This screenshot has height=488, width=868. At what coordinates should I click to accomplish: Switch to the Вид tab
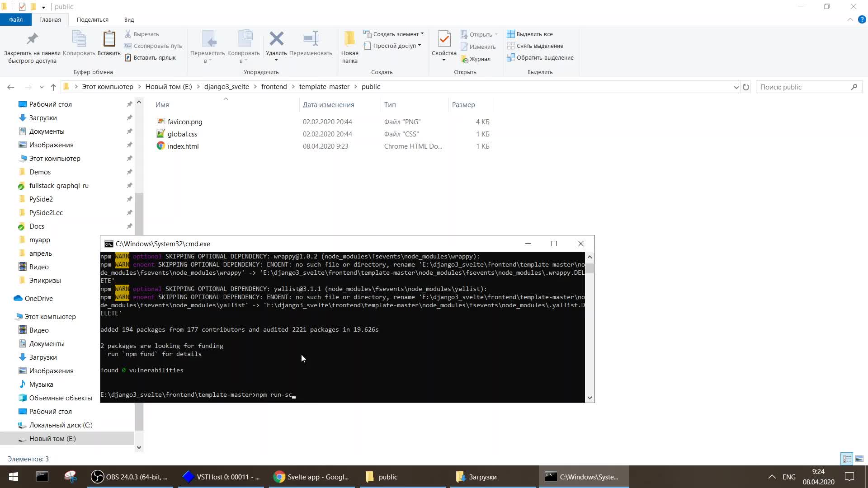[129, 19]
